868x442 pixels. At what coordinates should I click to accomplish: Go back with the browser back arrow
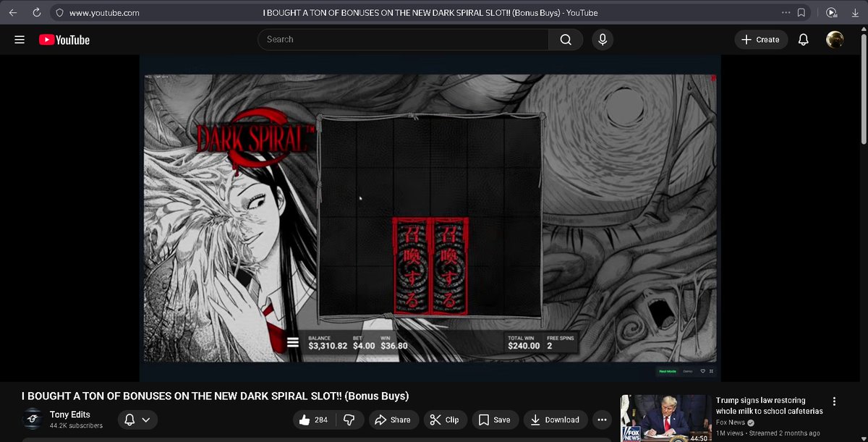coord(12,12)
